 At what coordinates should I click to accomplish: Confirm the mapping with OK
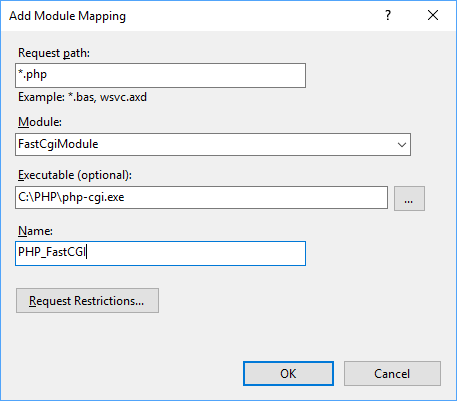(288, 373)
